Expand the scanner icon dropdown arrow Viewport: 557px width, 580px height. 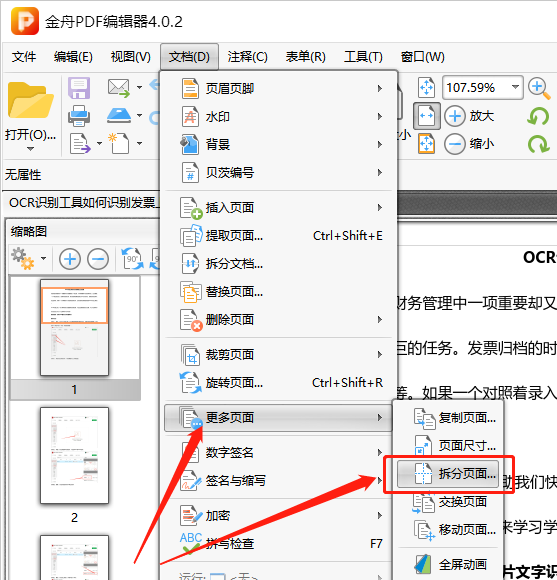(139, 115)
